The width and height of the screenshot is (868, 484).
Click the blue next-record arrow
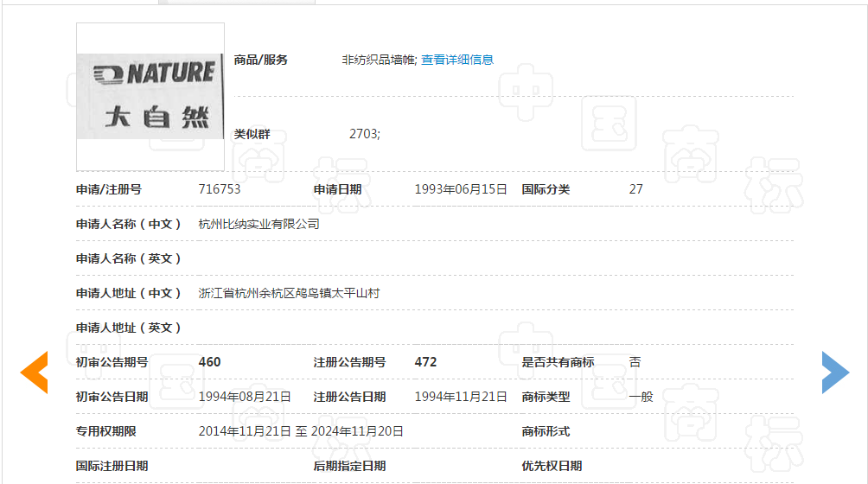click(x=835, y=373)
